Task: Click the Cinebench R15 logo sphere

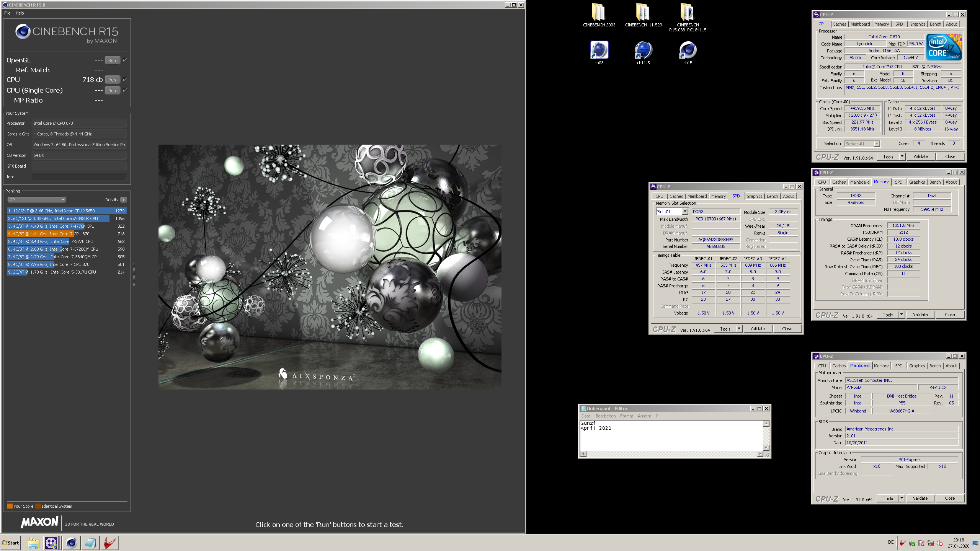Action: pyautogui.click(x=23, y=31)
